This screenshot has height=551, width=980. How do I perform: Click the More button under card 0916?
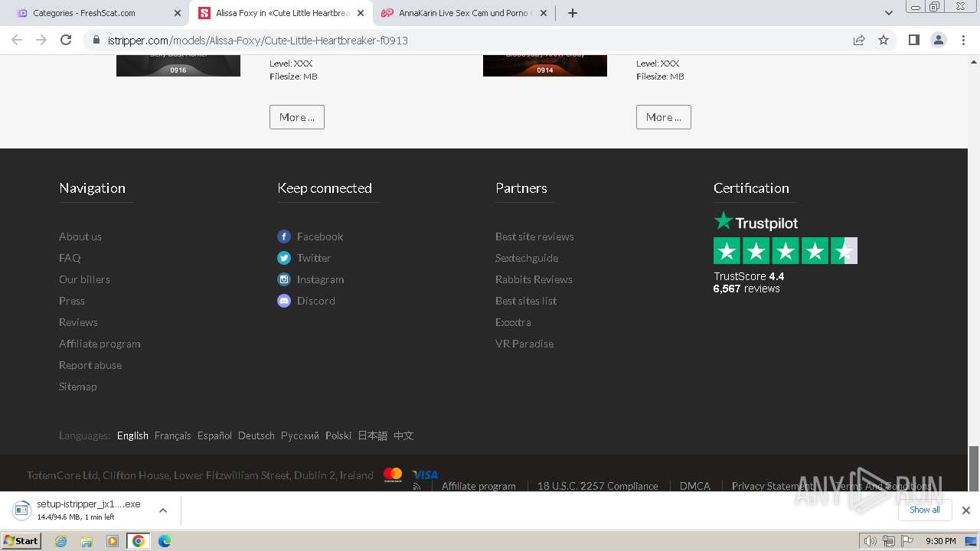[x=297, y=117]
